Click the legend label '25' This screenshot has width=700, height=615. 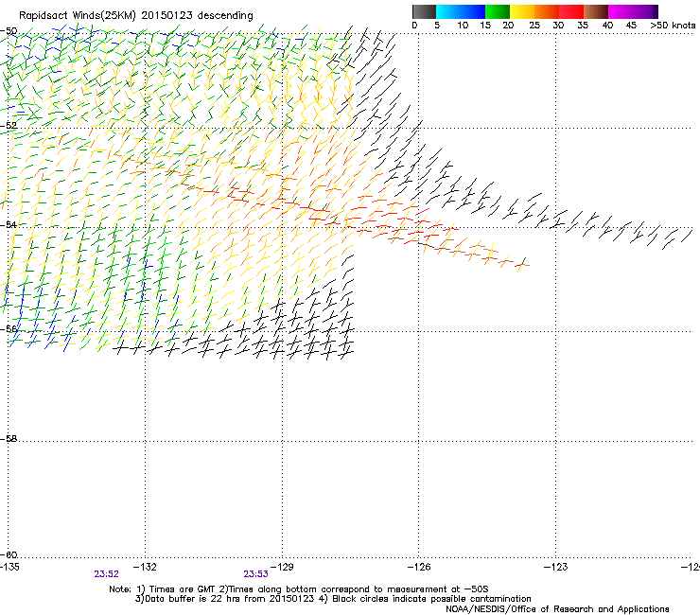coord(534,26)
